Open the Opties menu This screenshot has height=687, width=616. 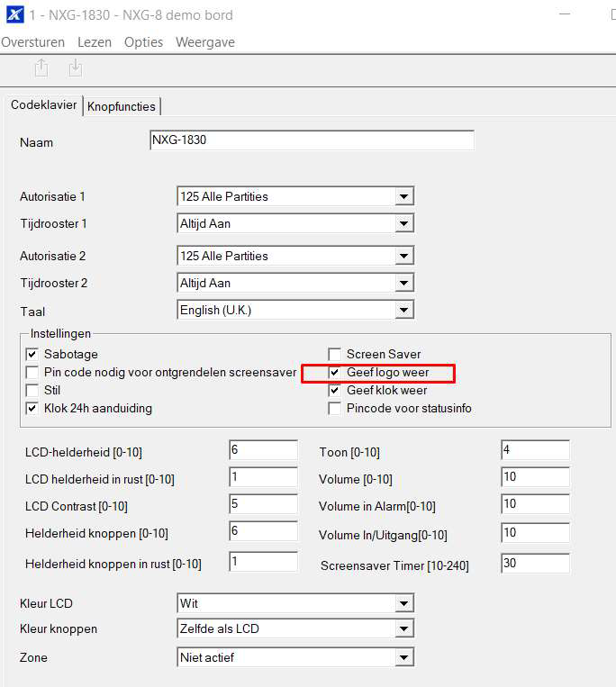pos(144,42)
